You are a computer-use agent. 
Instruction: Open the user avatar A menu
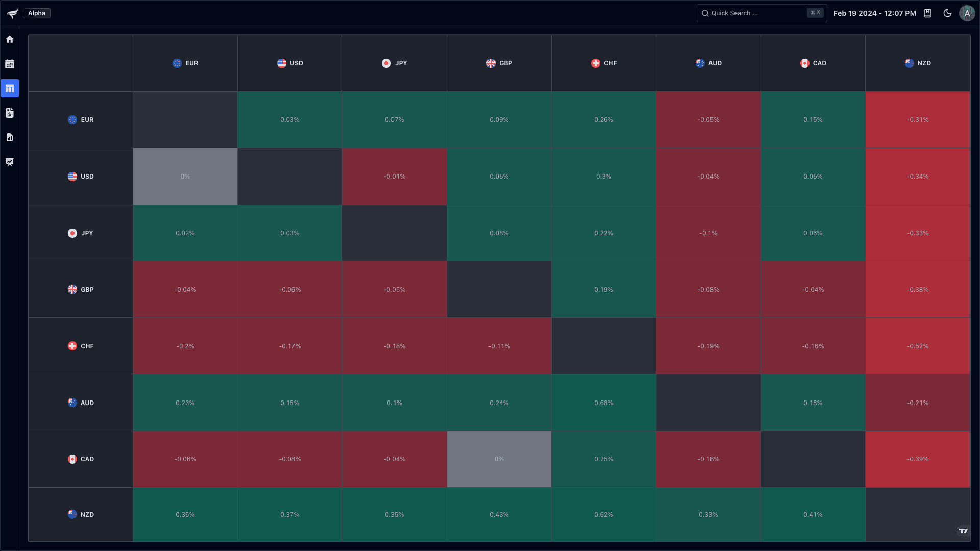pos(967,13)
